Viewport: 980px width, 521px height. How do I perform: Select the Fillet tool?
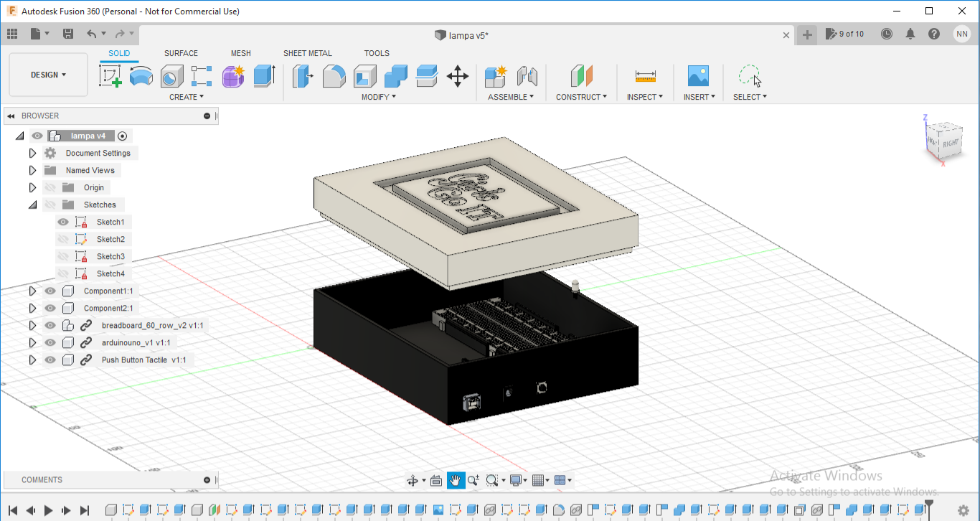(334, 75)
